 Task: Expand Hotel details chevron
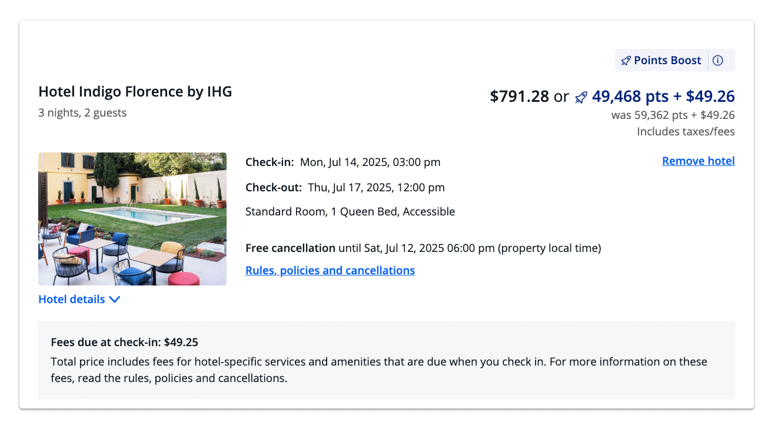pyautogui.click(x=115, y=299)
